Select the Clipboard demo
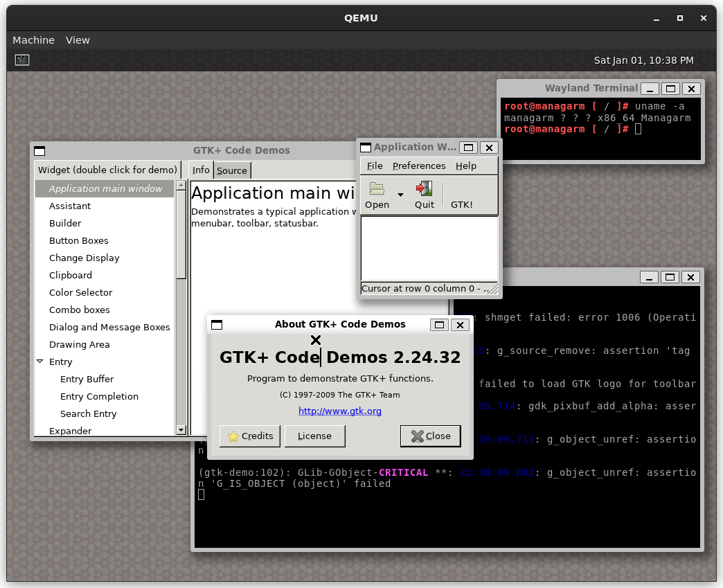 (105, 275)
